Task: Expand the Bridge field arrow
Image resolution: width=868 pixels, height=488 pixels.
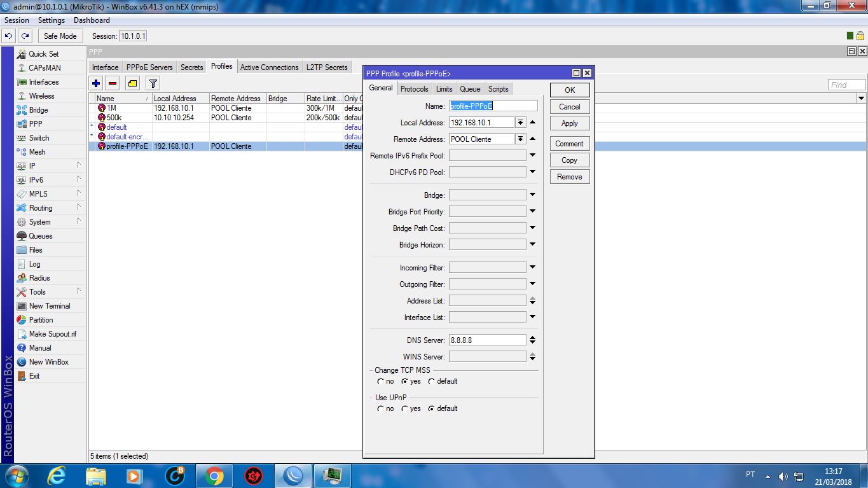Action: 532,195
